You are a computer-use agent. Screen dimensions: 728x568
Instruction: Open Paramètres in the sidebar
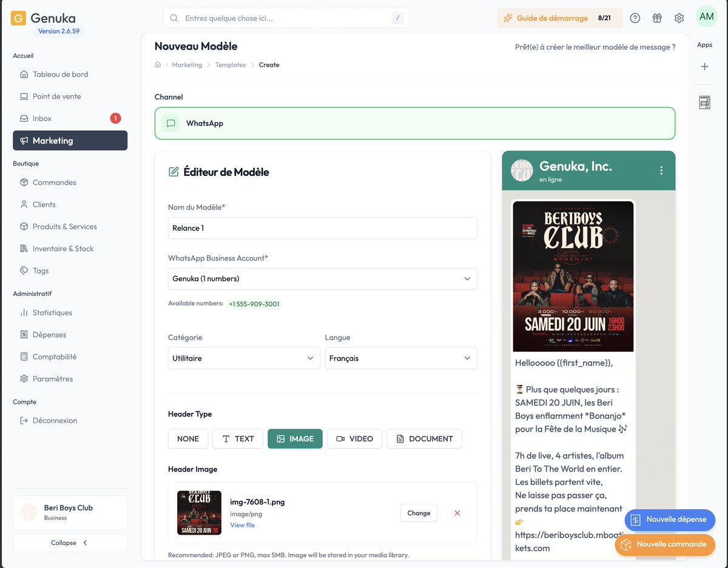pyautogui.click(x=70, y=379)
